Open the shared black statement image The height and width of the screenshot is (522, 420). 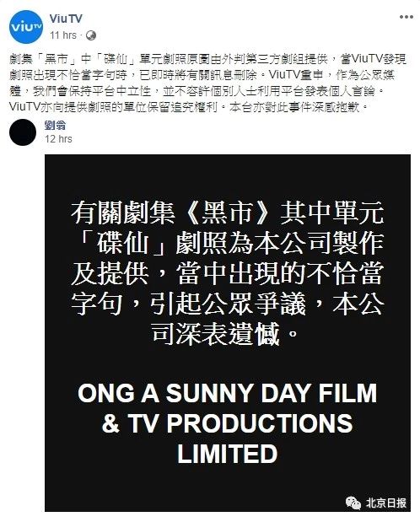pyautogui.click(x=228, y=332)
